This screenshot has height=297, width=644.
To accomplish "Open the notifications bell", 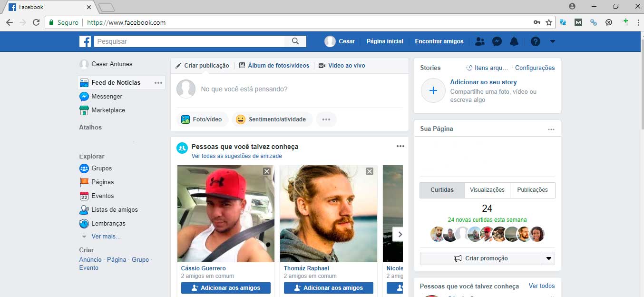I will pos(514,41).
